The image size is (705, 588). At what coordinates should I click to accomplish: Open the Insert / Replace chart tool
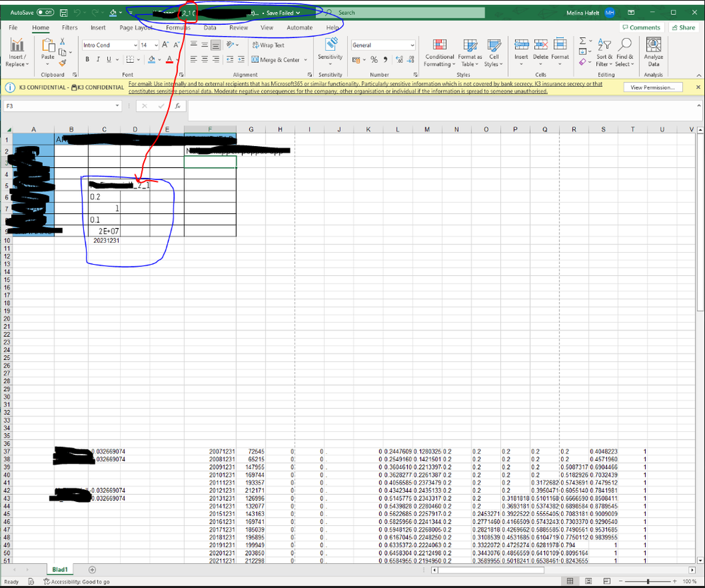point(17,52)
